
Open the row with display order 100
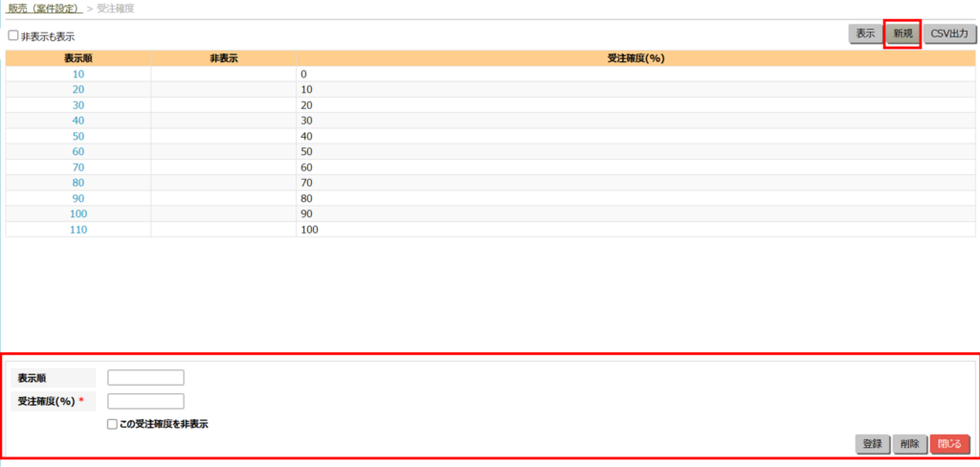click(78, 214)
